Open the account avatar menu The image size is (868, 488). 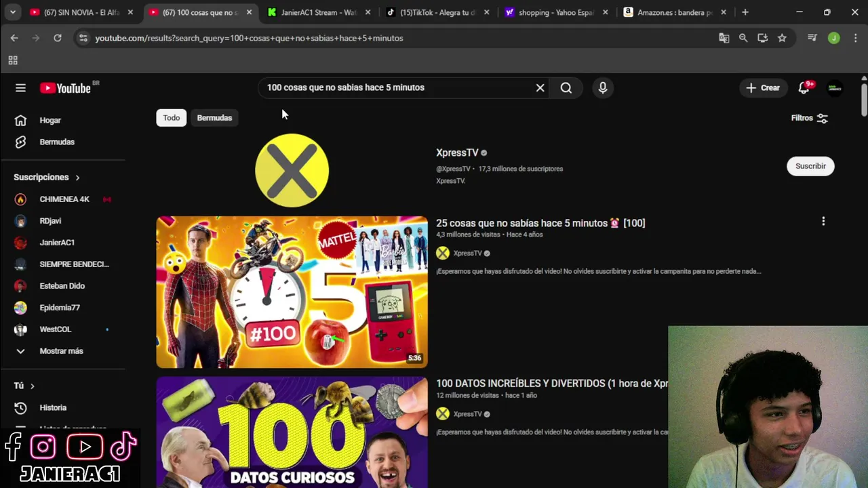(x=835, y=87)
